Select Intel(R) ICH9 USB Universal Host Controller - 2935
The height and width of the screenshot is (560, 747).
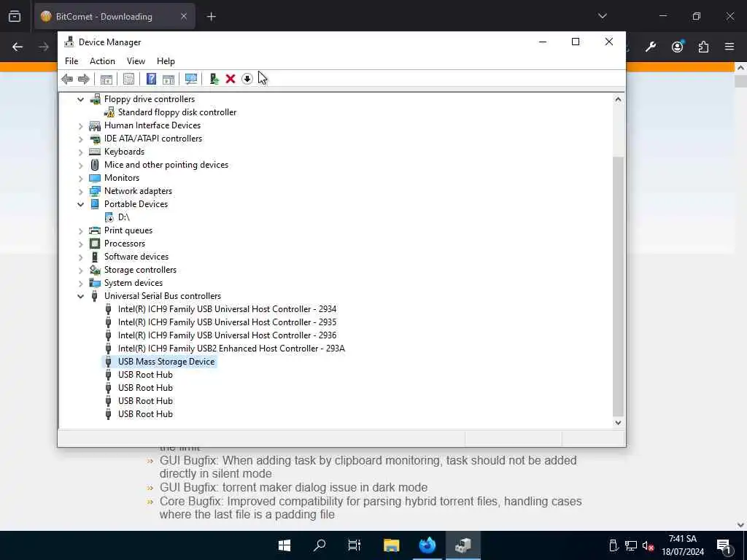(228, 322)
